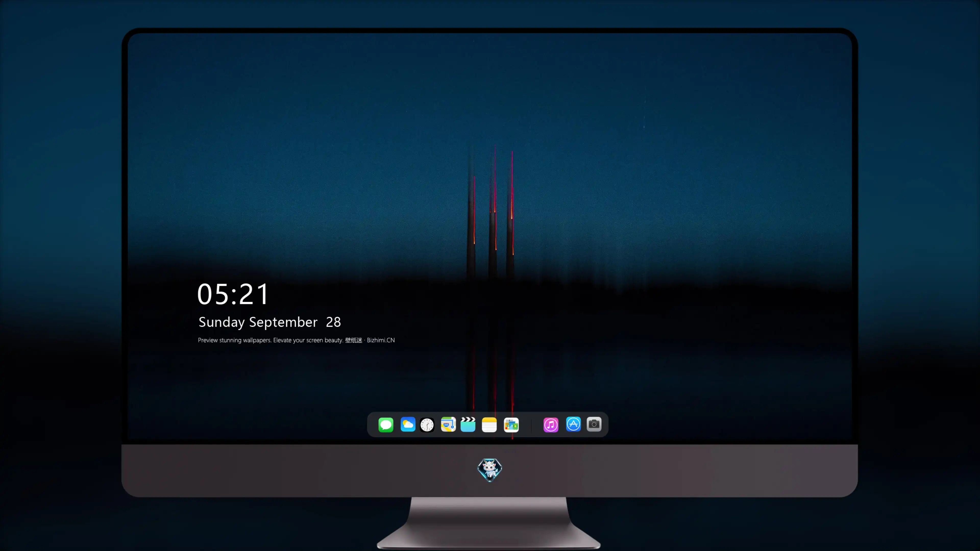The height and width of the screenshot is (551, 980).
Task: Click the 'Preview stunning wallpapers' tagline text
Action: pos(296,340)
